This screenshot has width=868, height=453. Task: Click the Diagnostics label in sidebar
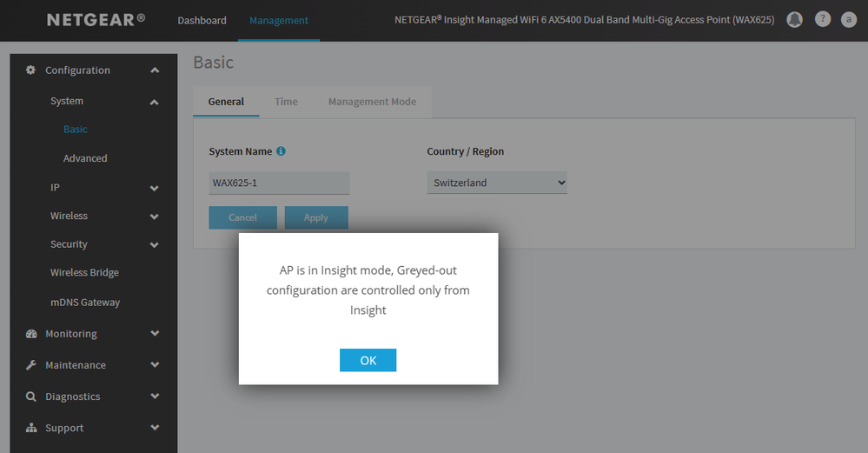(73, 396)
